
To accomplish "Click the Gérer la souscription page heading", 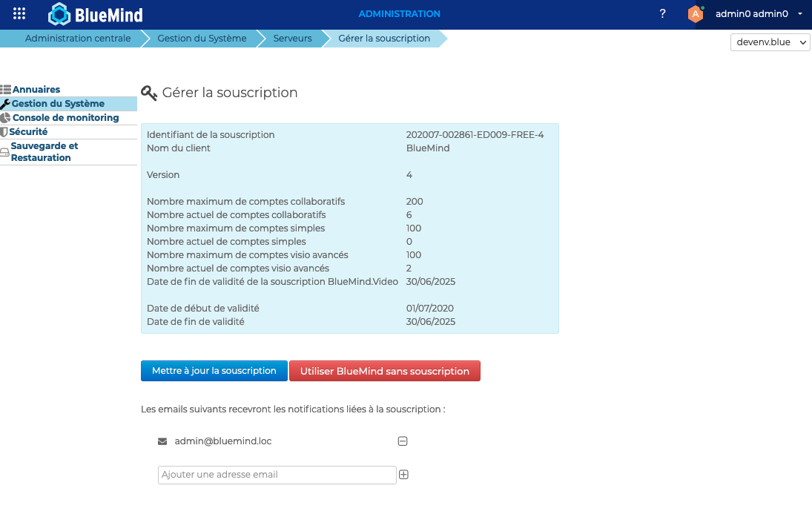I will (x=230, y=93).
